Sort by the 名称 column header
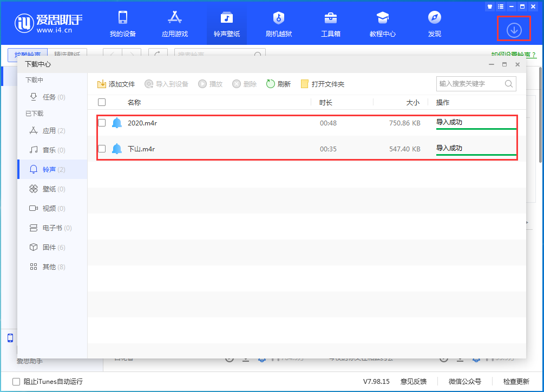The image size is (544, 392). point(134,103)
